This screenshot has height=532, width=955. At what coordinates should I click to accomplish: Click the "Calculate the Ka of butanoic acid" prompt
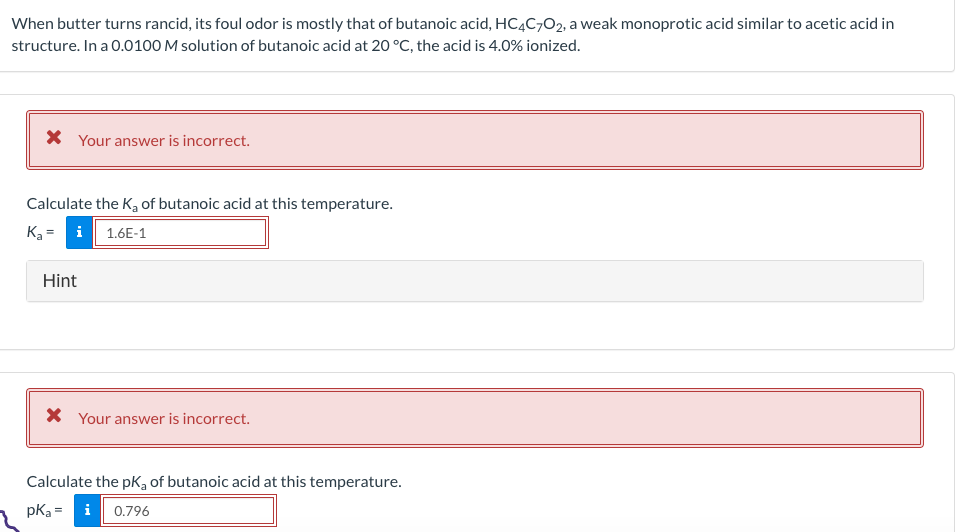(x=210, y=204)
